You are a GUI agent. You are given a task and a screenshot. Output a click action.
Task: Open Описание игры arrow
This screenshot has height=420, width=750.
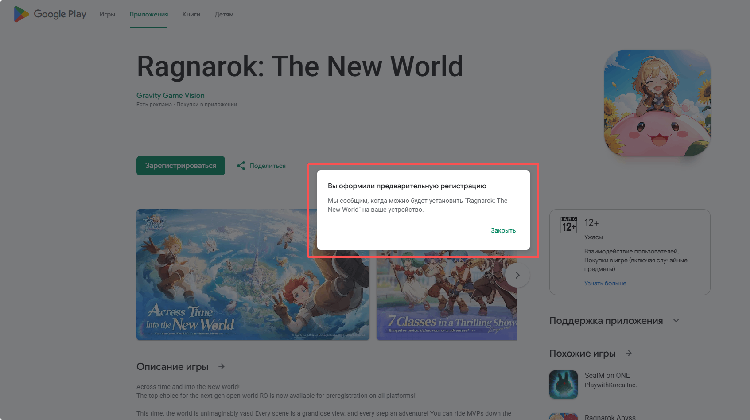[x=221, y=367]
